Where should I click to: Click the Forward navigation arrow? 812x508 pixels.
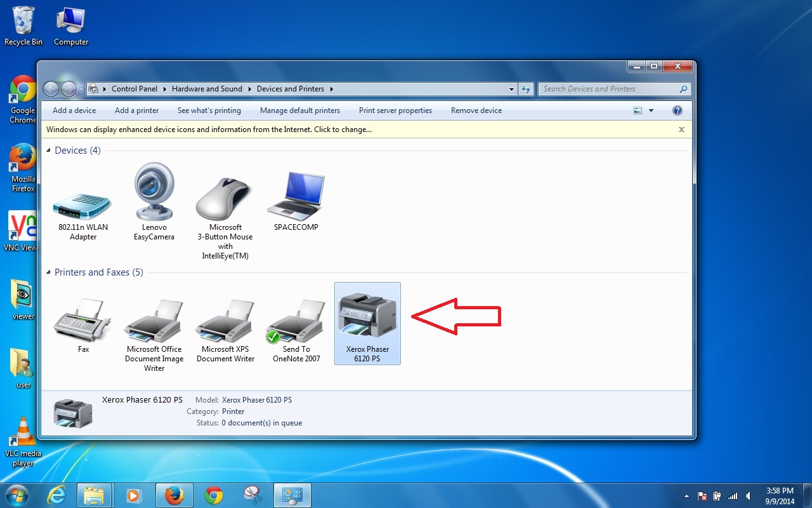(x=69, y=89)
